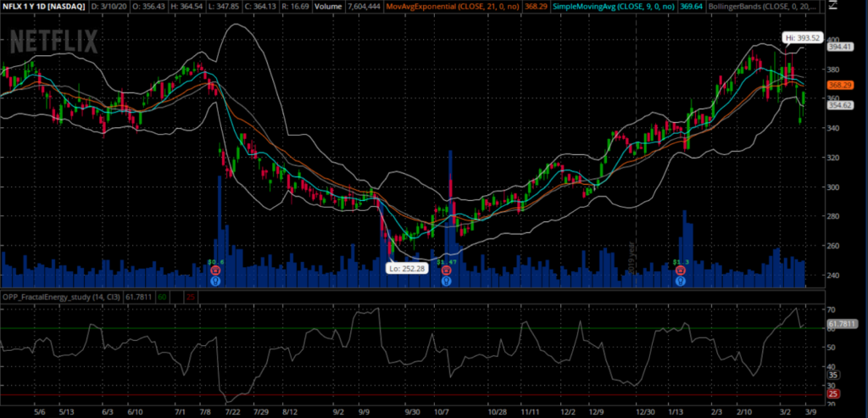Open the lightbulb event icon beneath $0.6 earnings
The height and width of the screenshot is (418, 868).
click(x=215, y=281)
